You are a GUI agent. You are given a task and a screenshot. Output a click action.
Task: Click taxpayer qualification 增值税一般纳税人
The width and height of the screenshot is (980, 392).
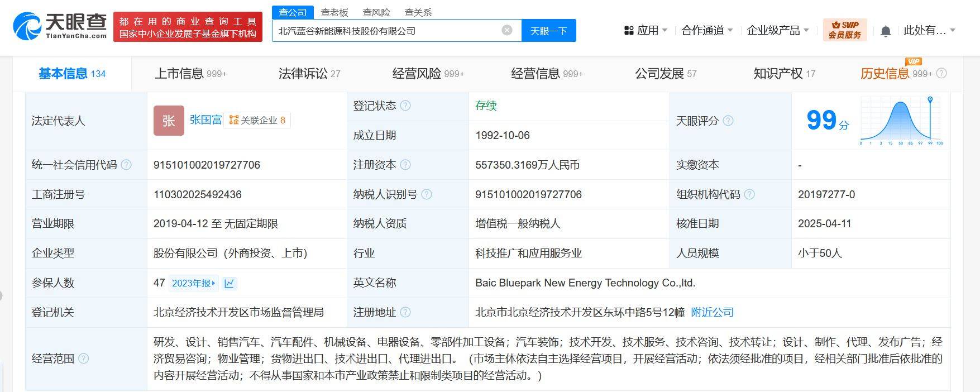coord(518,224)
